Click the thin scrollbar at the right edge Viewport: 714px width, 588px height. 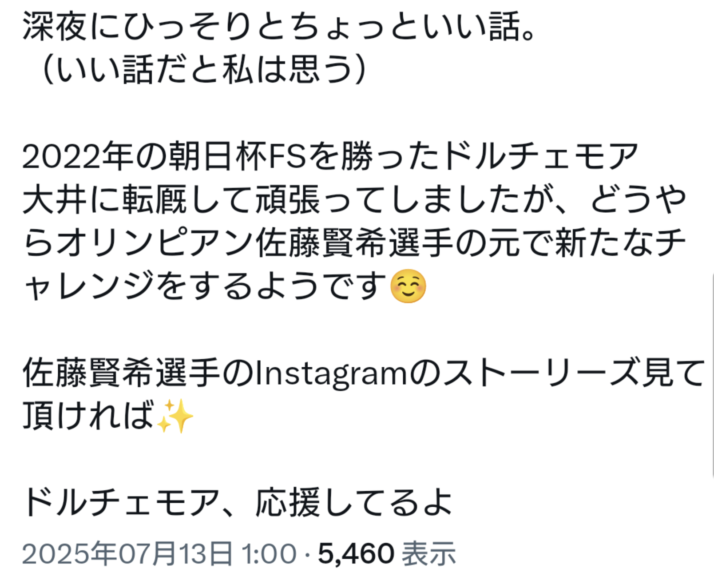pyautogui.click(x=712, y=375)
